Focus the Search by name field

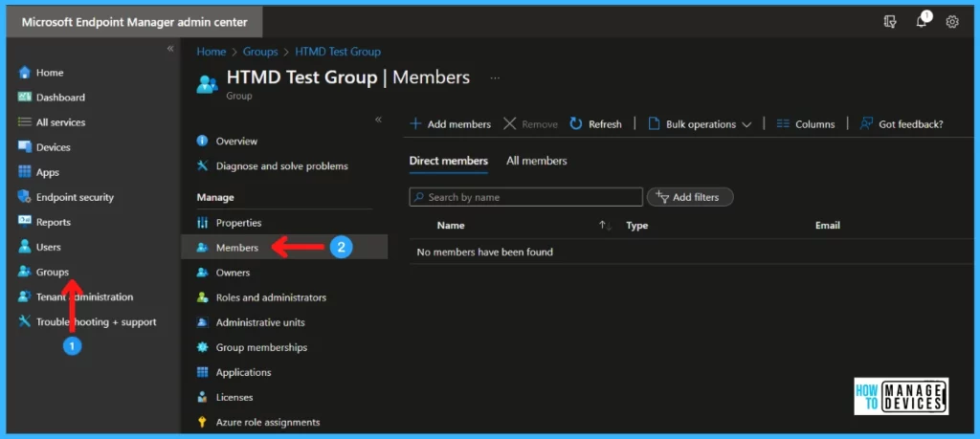coord(525,197)
